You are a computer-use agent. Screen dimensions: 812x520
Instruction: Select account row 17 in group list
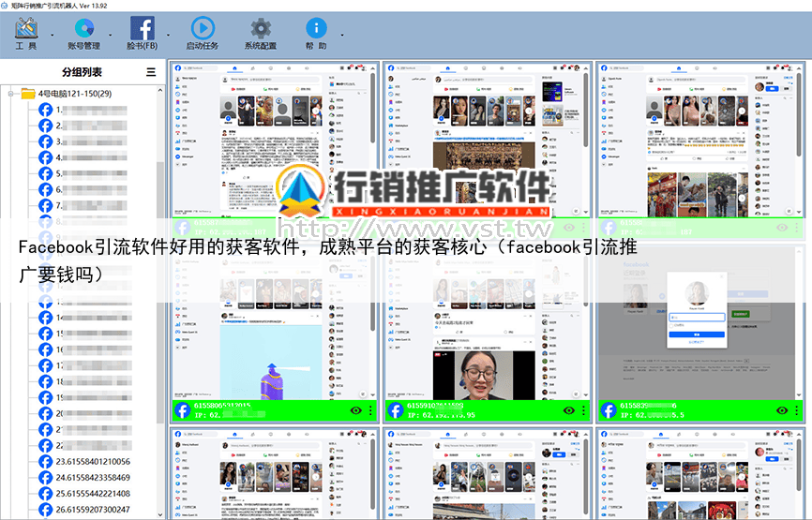(x=85, y=365)
